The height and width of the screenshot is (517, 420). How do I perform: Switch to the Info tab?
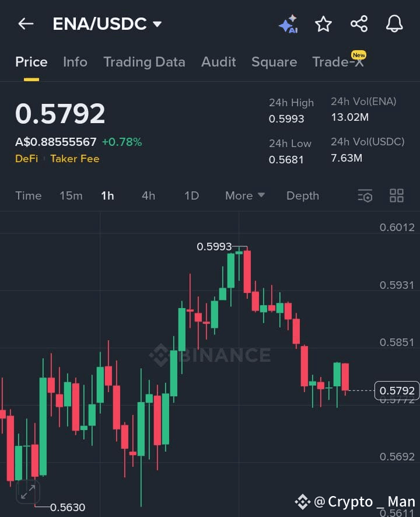75,62
